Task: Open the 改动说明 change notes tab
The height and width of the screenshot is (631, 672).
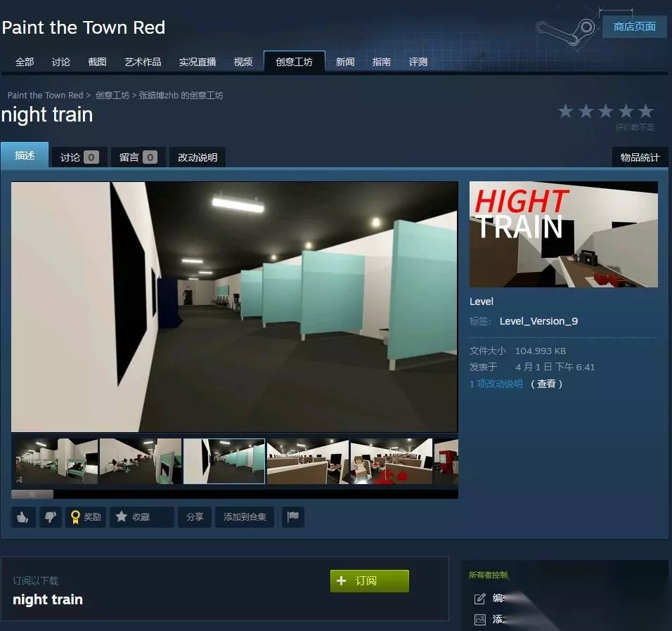Action: pyautogui.click(x=198, y=157)
